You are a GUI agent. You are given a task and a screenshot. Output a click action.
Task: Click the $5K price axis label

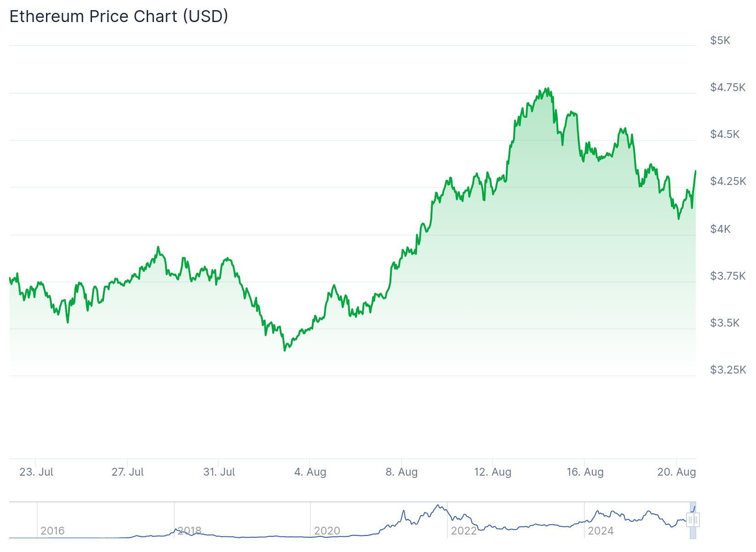[x=720, y=40]
